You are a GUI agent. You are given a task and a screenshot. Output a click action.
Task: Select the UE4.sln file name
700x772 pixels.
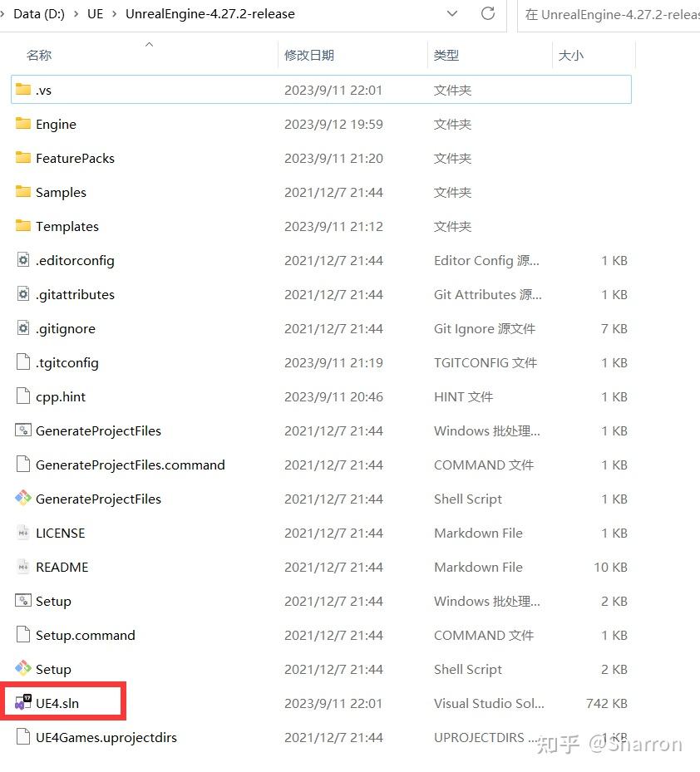[x=57, y=703]
